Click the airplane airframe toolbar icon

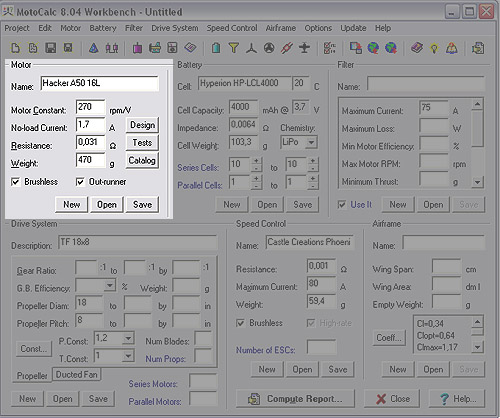304,48
